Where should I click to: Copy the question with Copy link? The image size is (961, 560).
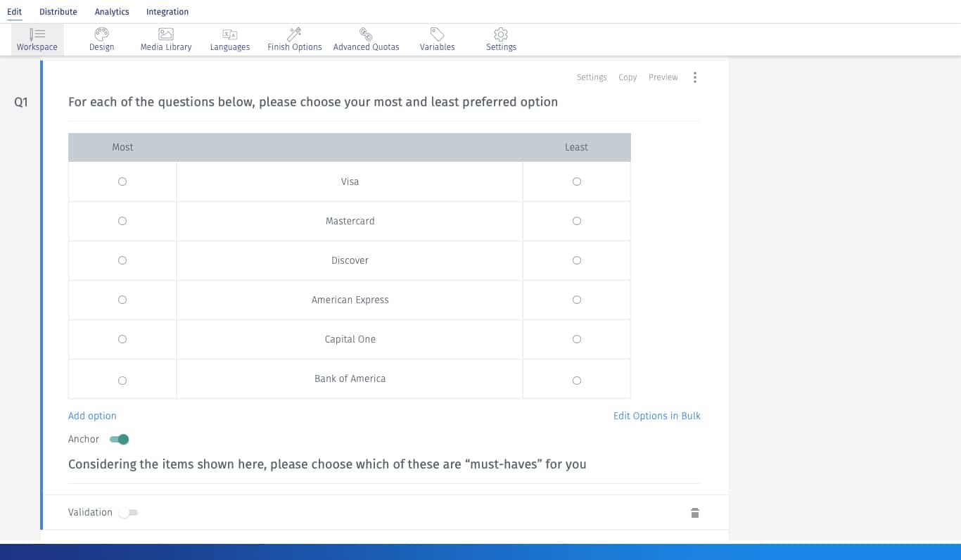628,77
